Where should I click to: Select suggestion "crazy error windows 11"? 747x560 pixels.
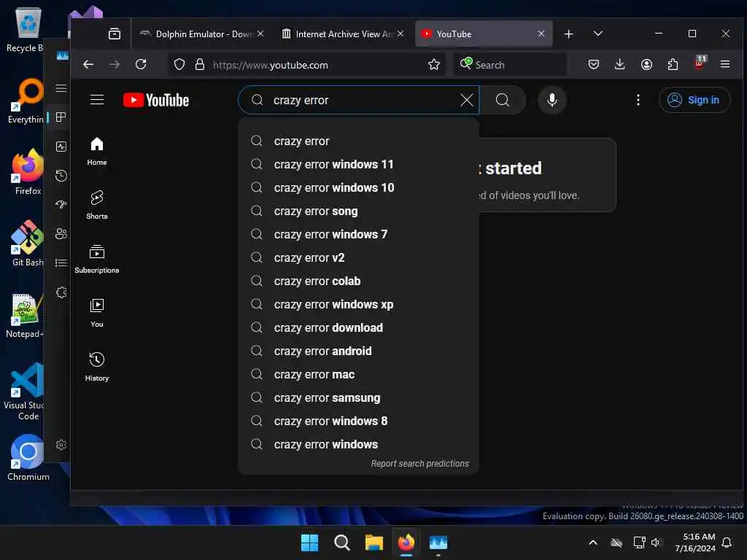(x=358, y=164)
